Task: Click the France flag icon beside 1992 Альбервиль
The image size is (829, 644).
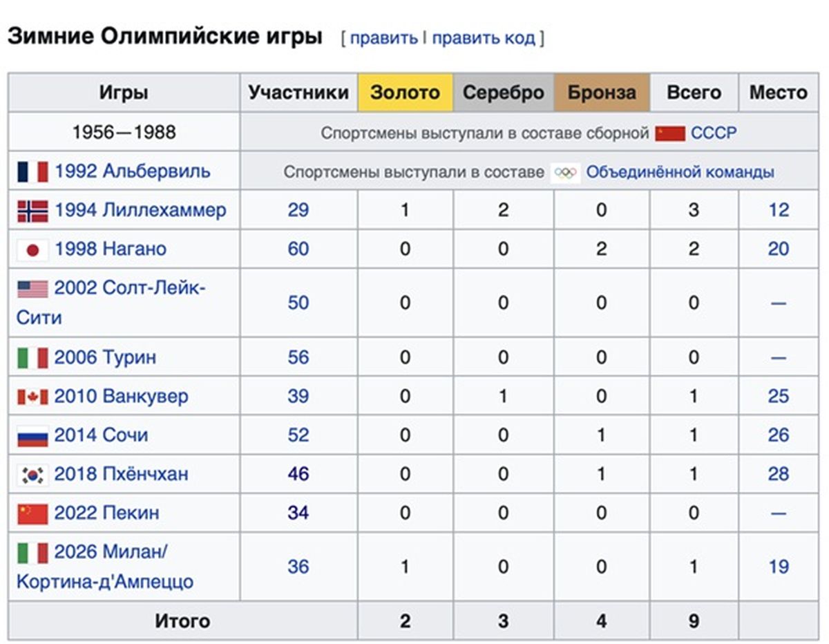Action: coord(32,171)
